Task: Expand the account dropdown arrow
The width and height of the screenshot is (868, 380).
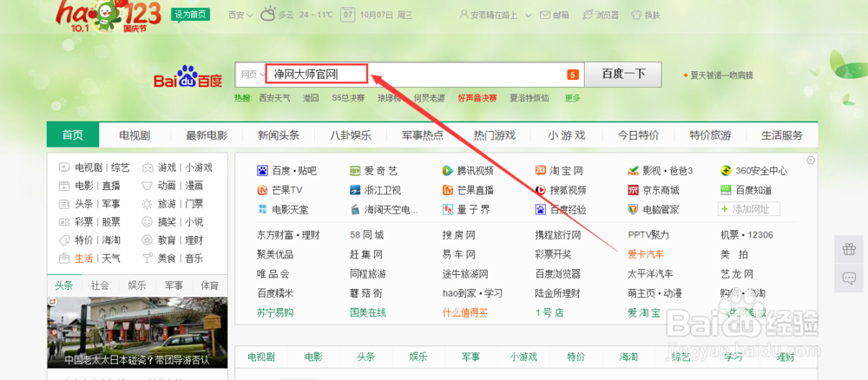Action: tap(528, 15)
